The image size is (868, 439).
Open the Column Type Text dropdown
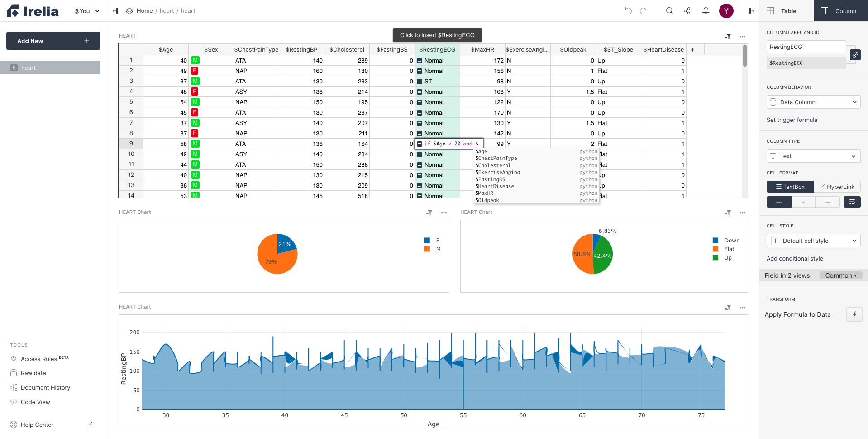(814, 156)
